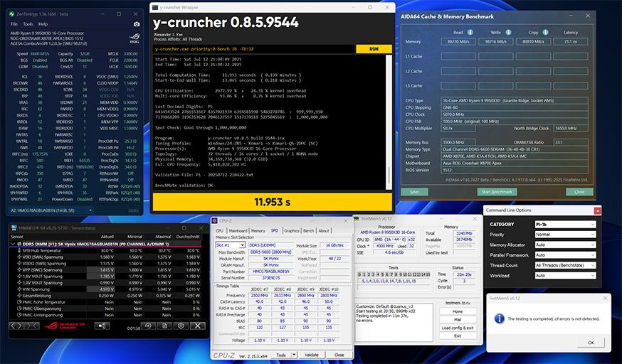Click AIDA64 Close button
Image resolution: width=622 pixels, height=364 pixels.
(x=579, y=192)
